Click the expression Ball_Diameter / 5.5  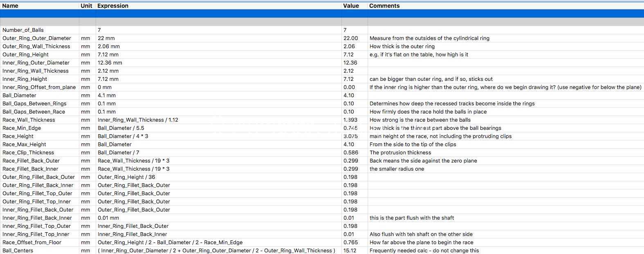(121, 128)
